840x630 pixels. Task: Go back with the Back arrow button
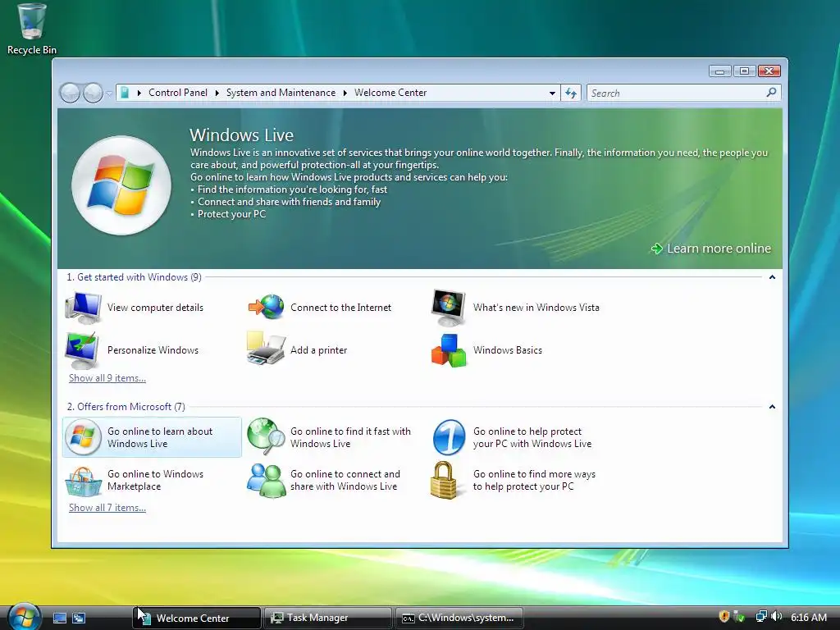coord(70,94)
